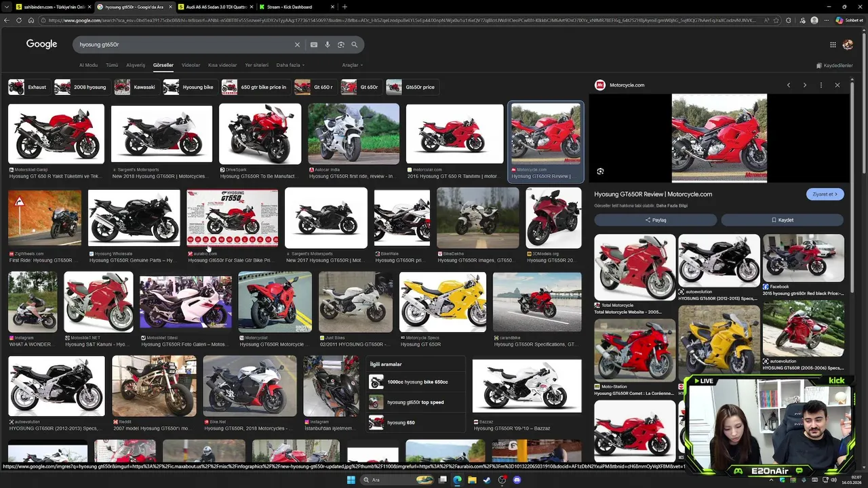
Task: Submit the search with the magnifier icon
Action: (x=354, y=45)
